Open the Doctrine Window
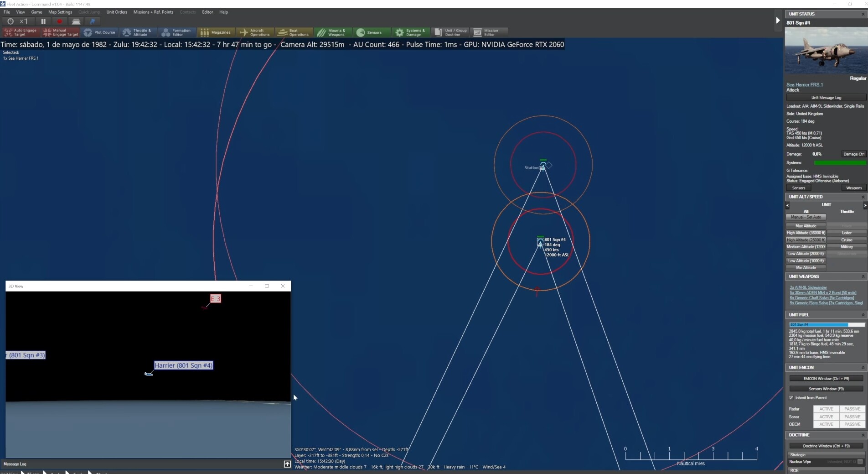The width and height of the screenshot is (868, 474). pyautogui.click(x=826, y=446)
